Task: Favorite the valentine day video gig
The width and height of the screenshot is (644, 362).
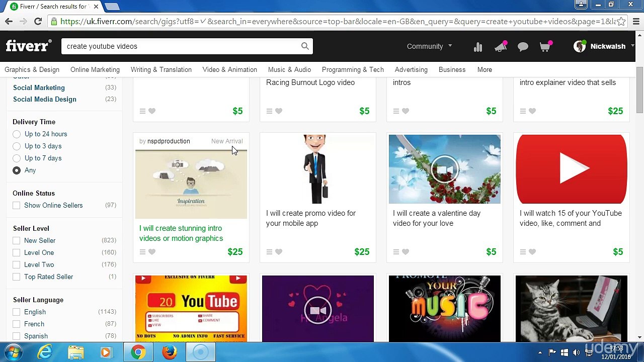Action: point(406,252)
